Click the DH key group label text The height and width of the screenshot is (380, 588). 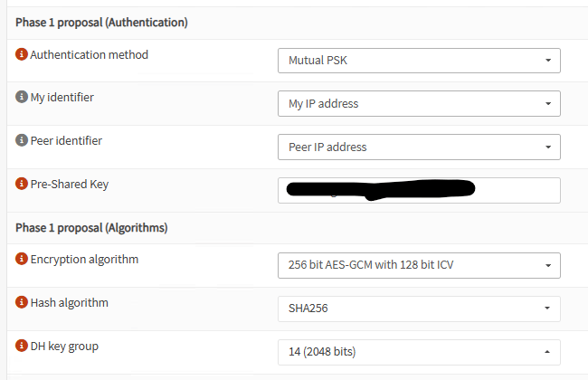[x=64, y=346]
